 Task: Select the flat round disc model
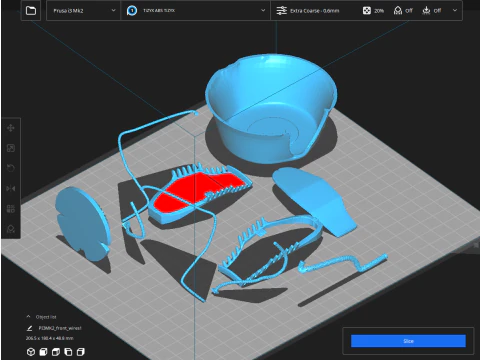click(83, 224)
